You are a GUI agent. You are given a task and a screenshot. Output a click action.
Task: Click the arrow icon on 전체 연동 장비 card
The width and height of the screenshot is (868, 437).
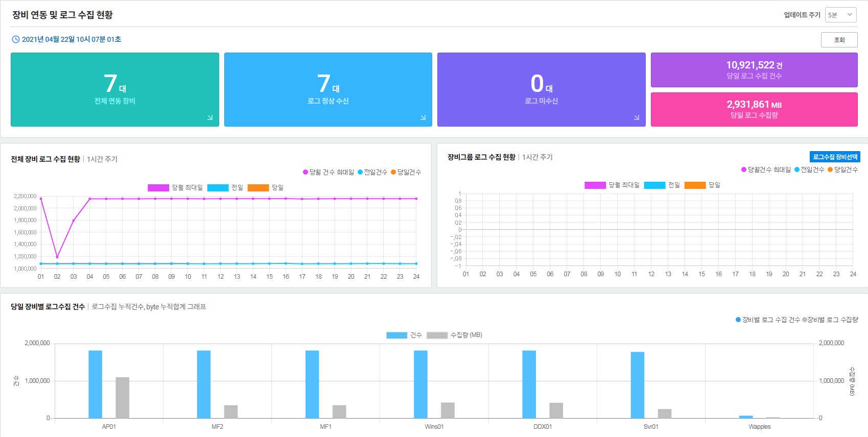coord(210,117)
